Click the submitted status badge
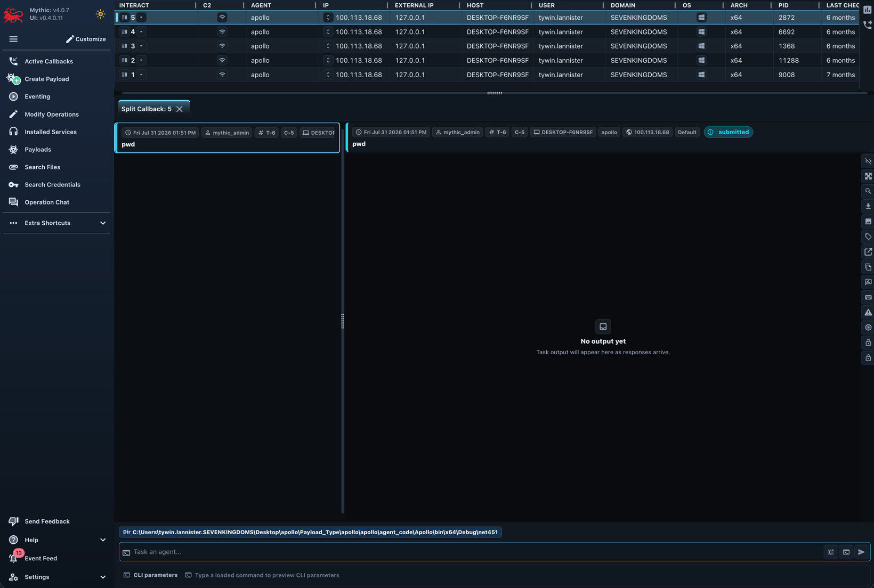 coord(728,132)
